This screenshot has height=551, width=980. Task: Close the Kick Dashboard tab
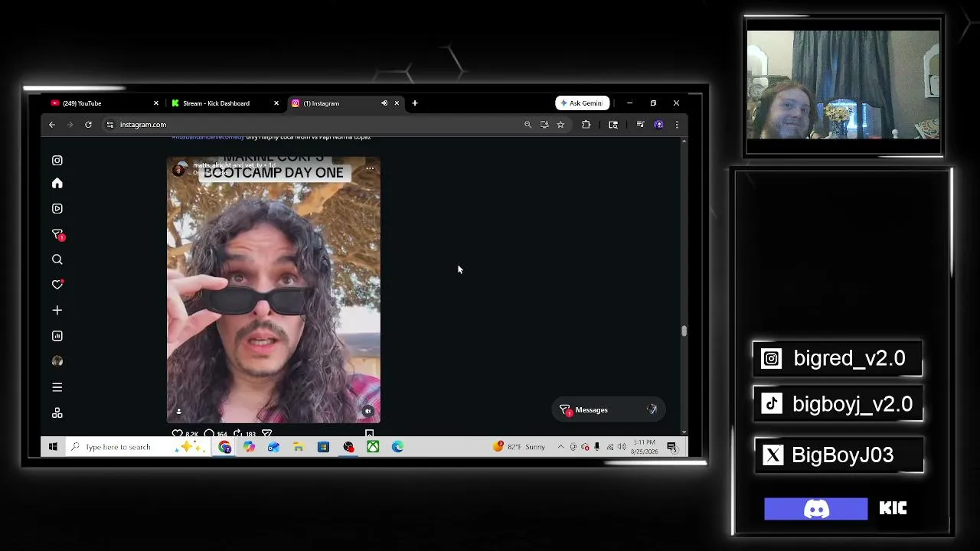click(276, 103)
